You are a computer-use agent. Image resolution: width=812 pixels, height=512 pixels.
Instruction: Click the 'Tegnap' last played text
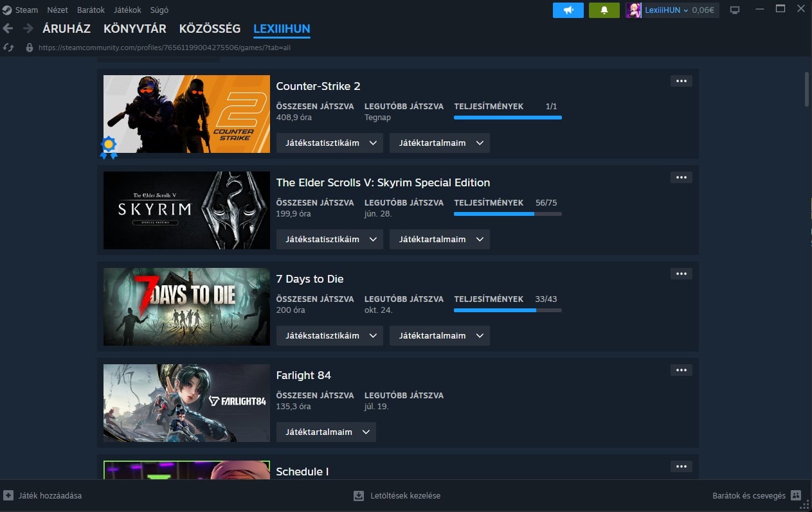click(x=377, y=118)
